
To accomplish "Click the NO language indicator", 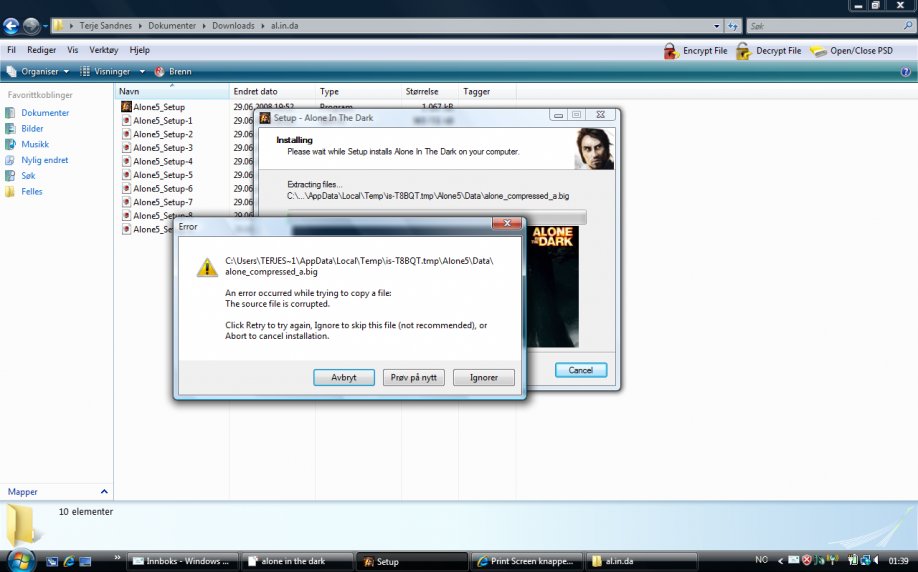I will tap(761, 560).
